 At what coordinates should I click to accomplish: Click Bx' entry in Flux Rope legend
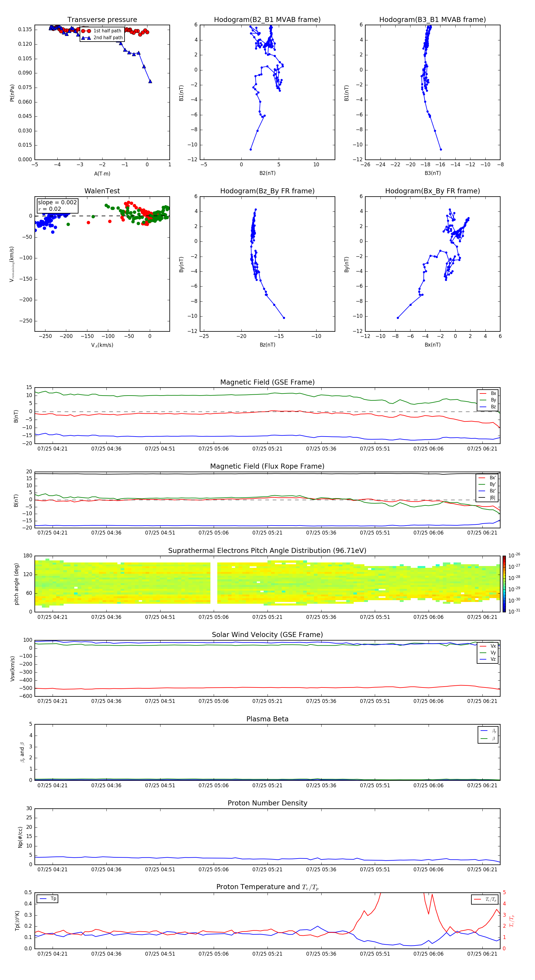487,478
